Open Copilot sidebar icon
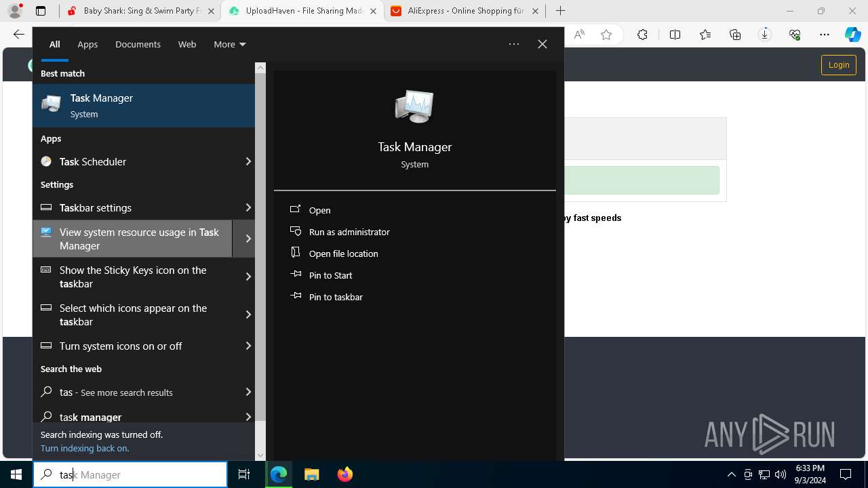 click(853, 35)
